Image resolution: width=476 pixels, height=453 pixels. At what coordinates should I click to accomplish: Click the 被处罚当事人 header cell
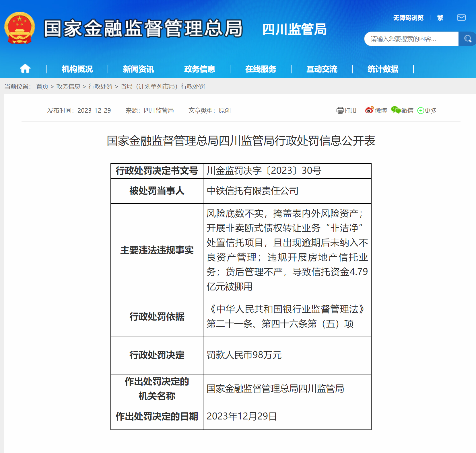pos(157,191)
